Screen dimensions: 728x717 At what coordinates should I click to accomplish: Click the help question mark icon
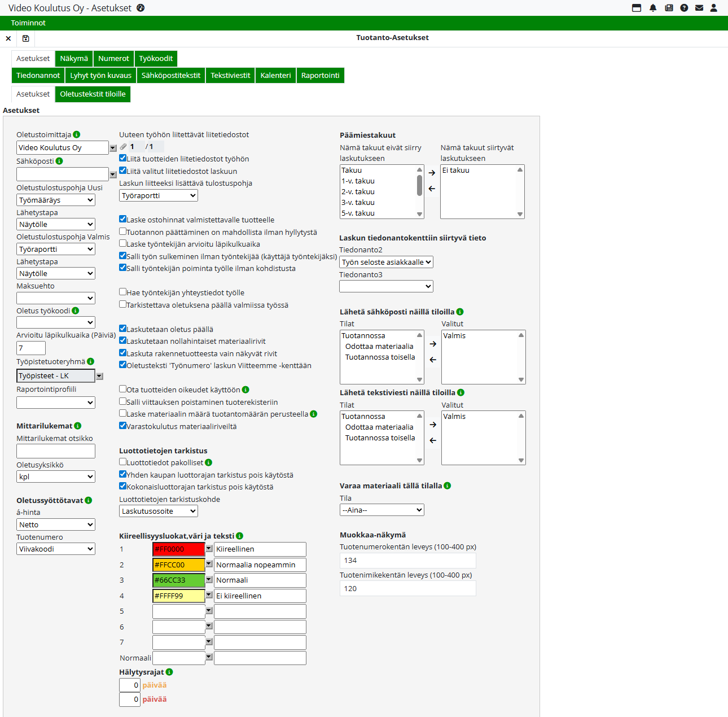click(684, 8)
